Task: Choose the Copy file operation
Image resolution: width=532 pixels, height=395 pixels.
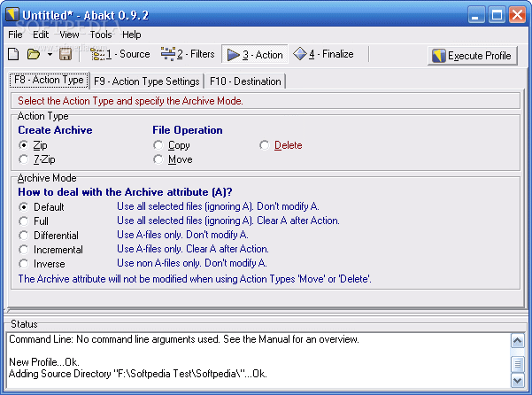Action: coord(158,145)
